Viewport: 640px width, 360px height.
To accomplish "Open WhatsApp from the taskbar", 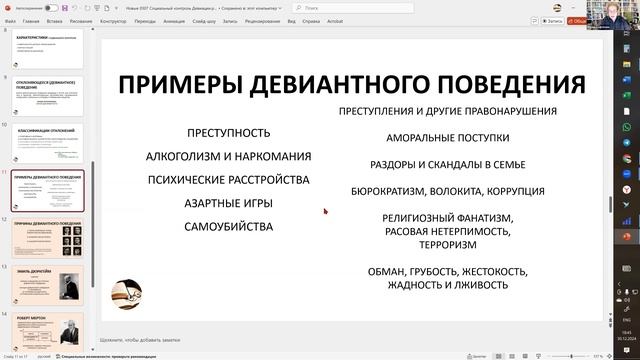I will point(627,127).
